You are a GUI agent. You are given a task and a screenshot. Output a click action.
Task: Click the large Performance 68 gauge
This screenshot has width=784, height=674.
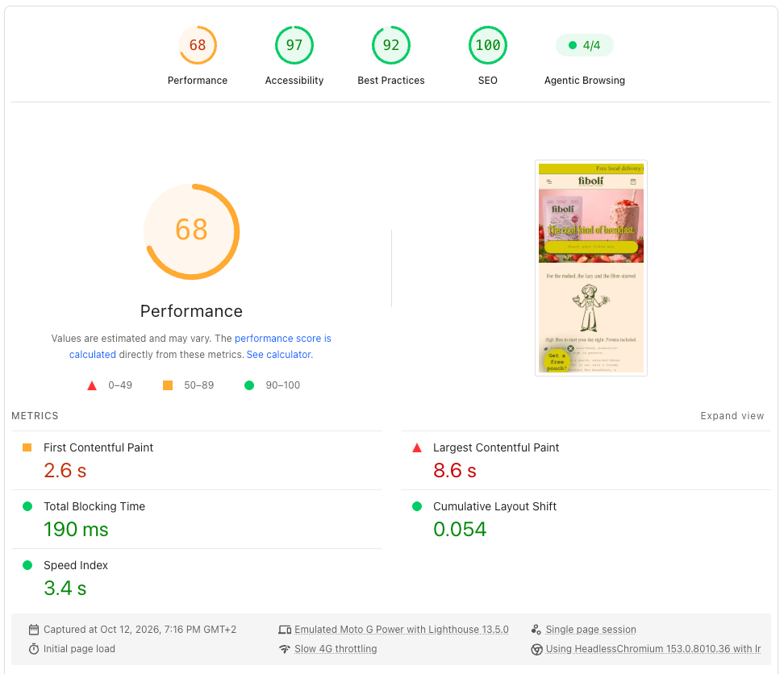tap(191, 231)
